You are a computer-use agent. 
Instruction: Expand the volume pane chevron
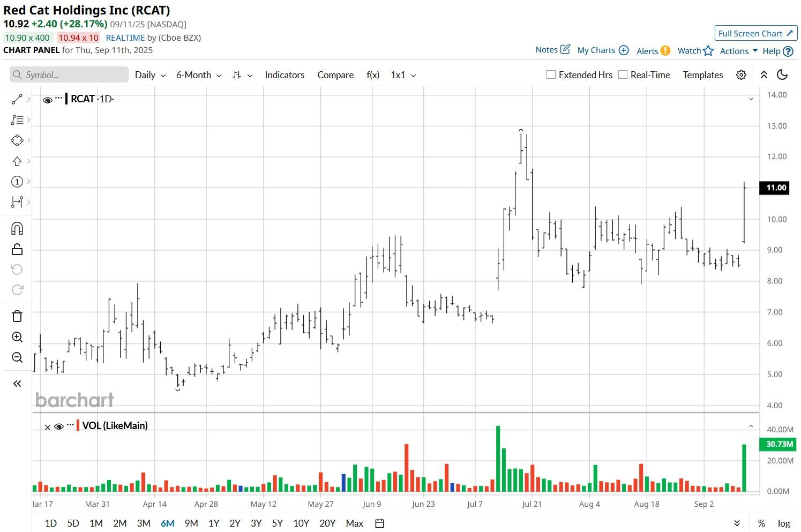751,426
